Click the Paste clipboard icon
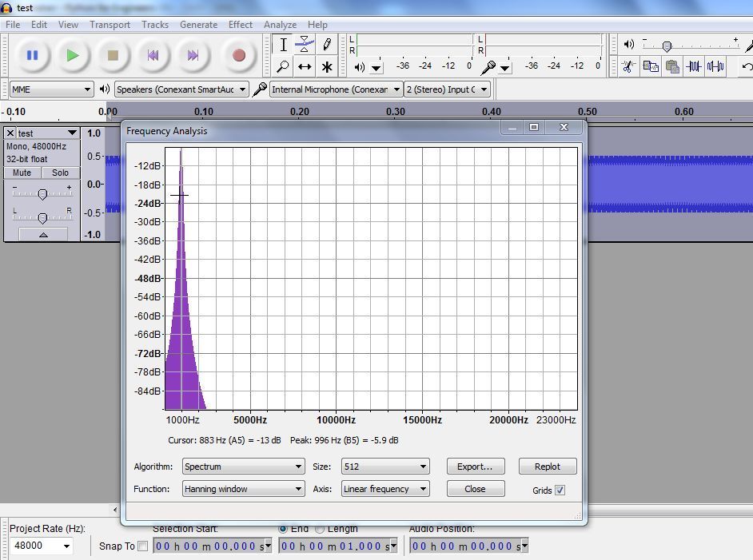The image size is (753, 560). pos(671,66)
